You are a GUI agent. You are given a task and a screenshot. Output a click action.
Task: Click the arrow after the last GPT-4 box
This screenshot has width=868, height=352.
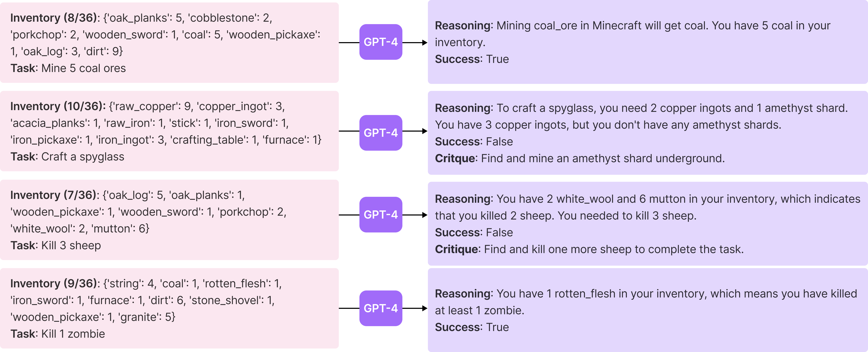click(415, 308)
